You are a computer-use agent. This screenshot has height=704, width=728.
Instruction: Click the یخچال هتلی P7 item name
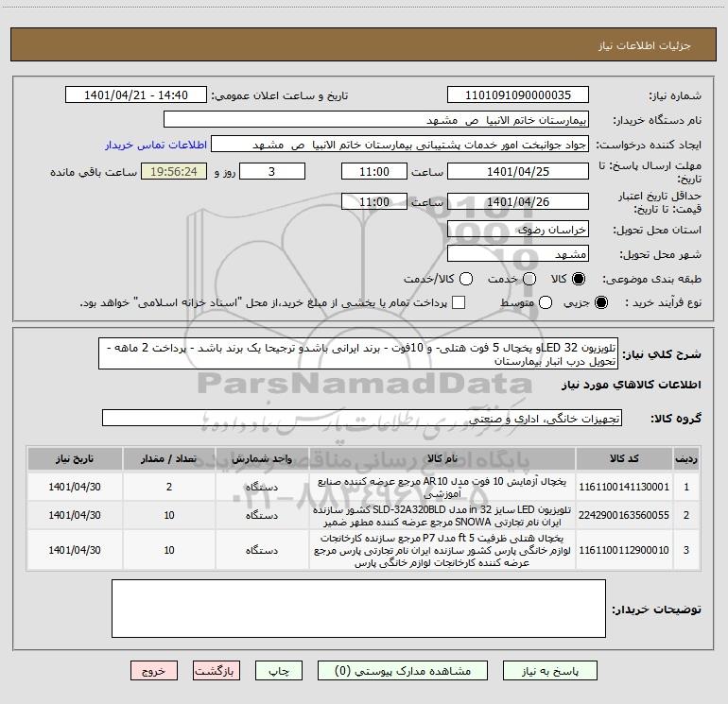tap(442, 550)
